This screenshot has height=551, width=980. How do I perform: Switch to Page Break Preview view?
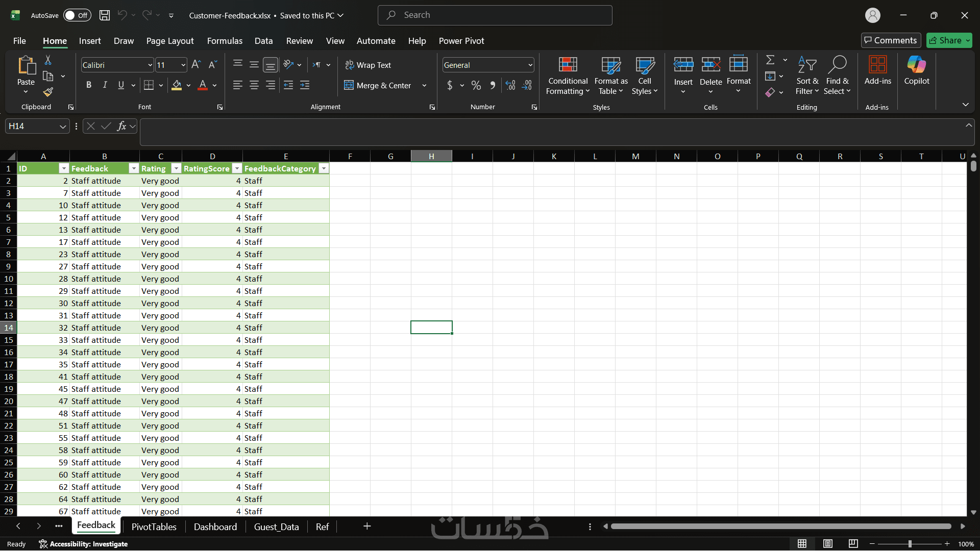(853, 544)
